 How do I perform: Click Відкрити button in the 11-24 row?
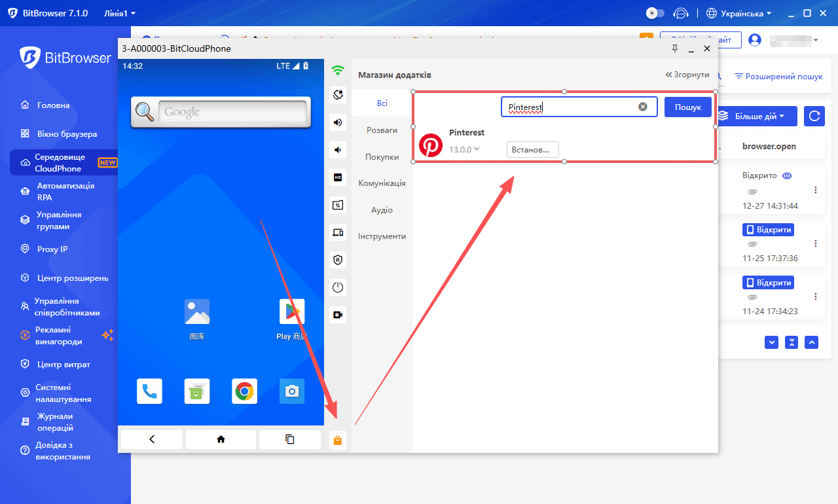tap(768, 283)
